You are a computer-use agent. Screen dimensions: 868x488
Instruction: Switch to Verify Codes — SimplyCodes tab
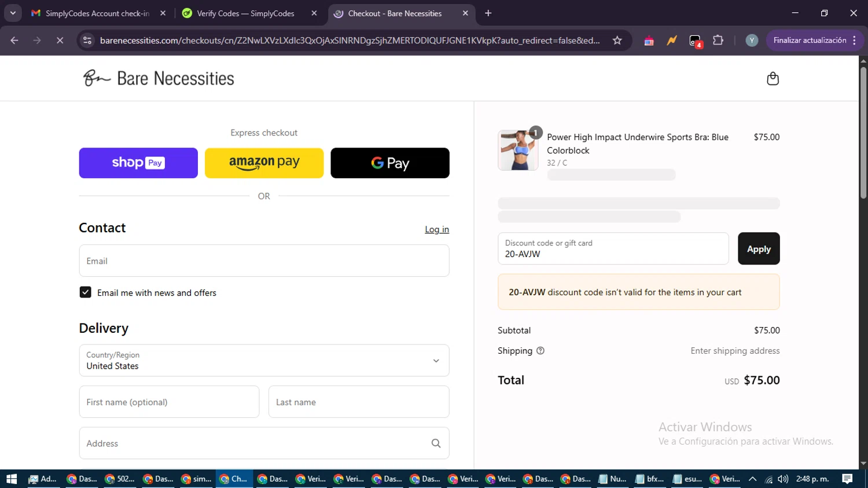245,13
